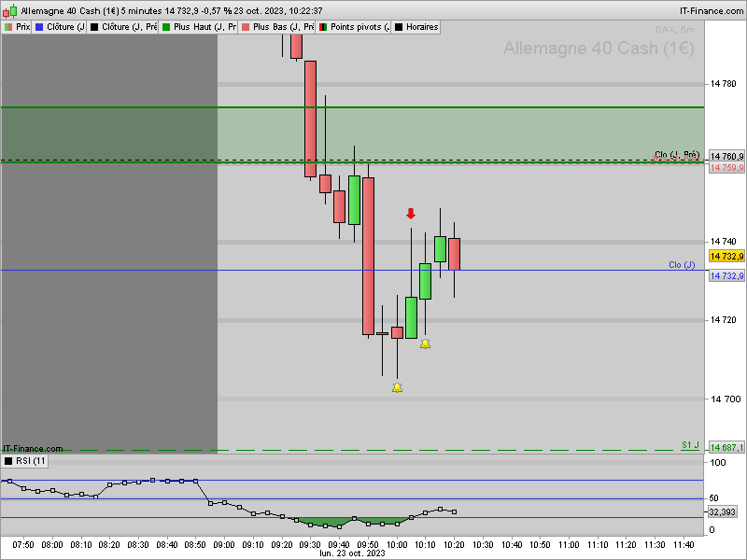Click the red down arrow signal marker
747x560 pixels.
(x=411, y=214)
